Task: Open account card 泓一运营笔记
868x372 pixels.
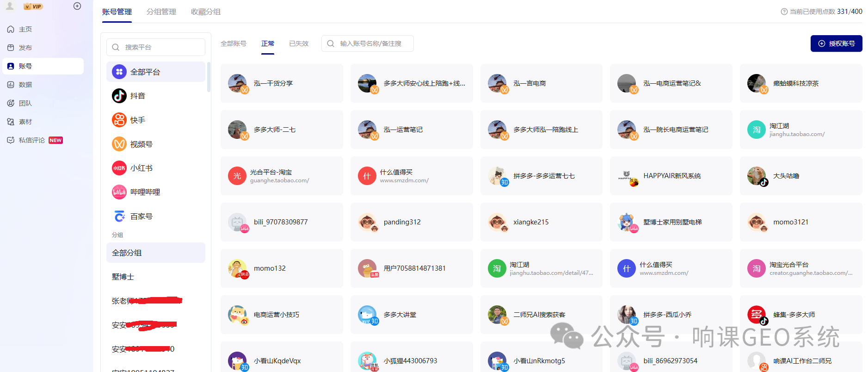Action: (x=412, y=130)
